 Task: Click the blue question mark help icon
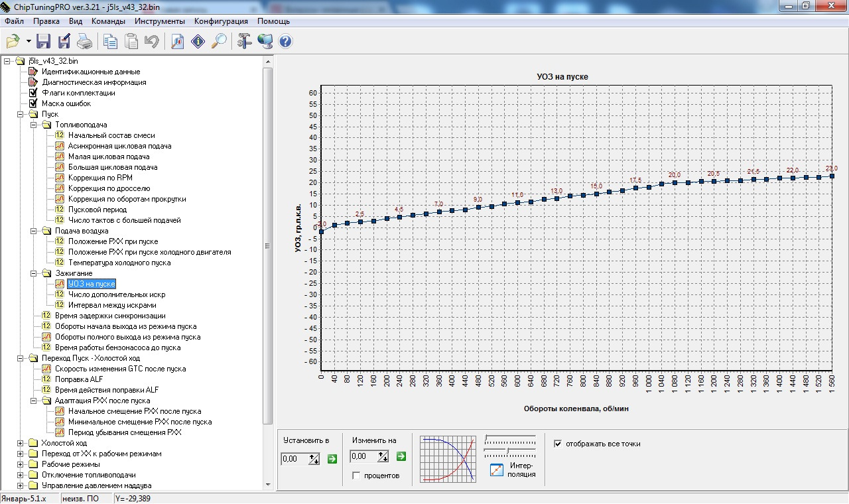(x=285, y=41)
